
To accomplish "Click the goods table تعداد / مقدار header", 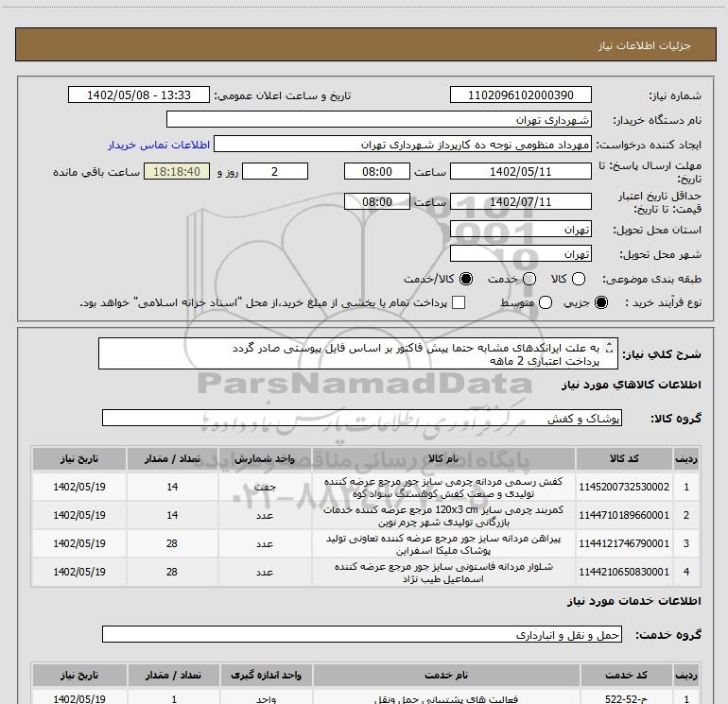I will (172, 458).
